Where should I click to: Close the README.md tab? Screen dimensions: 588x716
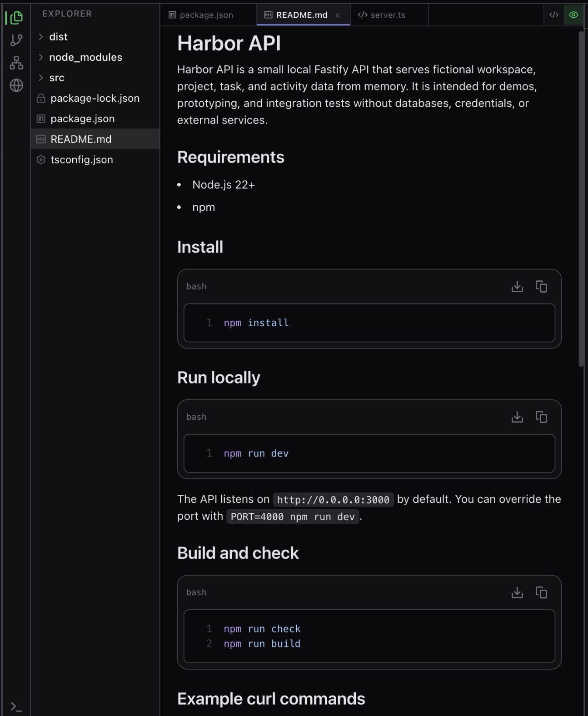pos(338,15)
